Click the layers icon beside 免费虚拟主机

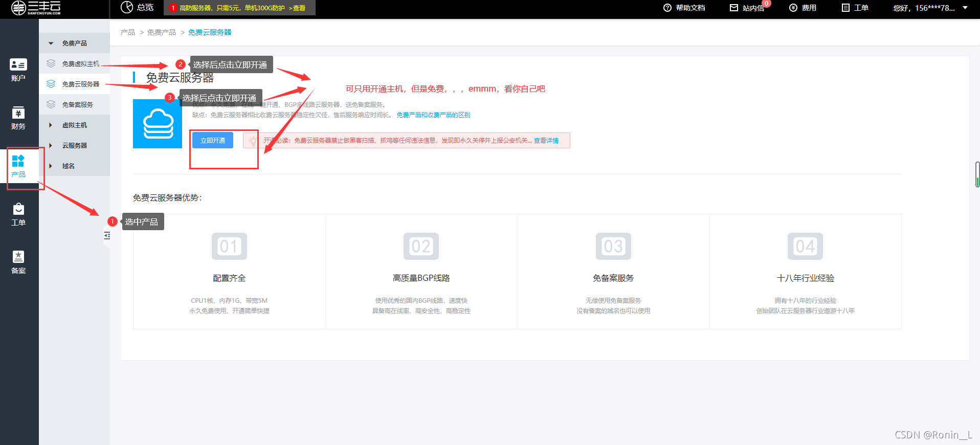(x=51, y=63)
